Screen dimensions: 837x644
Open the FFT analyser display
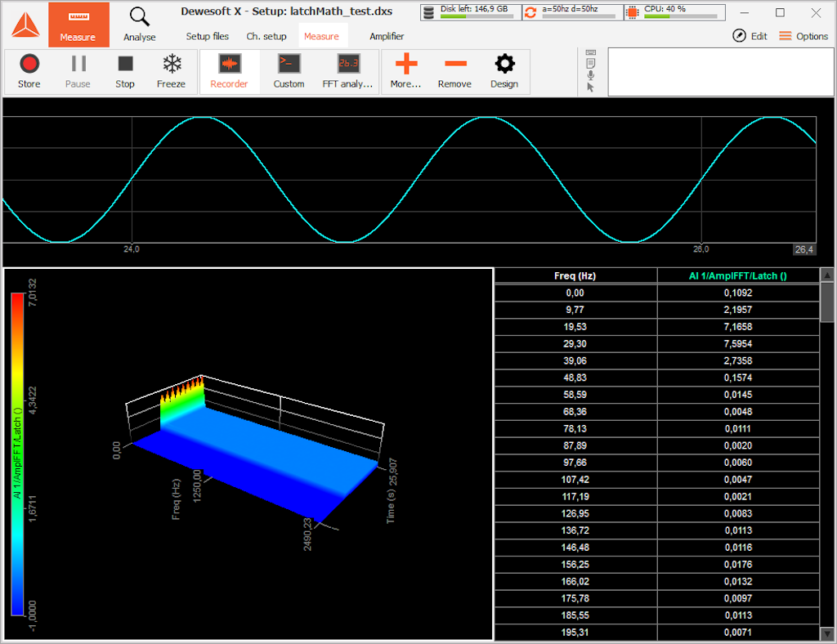(347, 71)
